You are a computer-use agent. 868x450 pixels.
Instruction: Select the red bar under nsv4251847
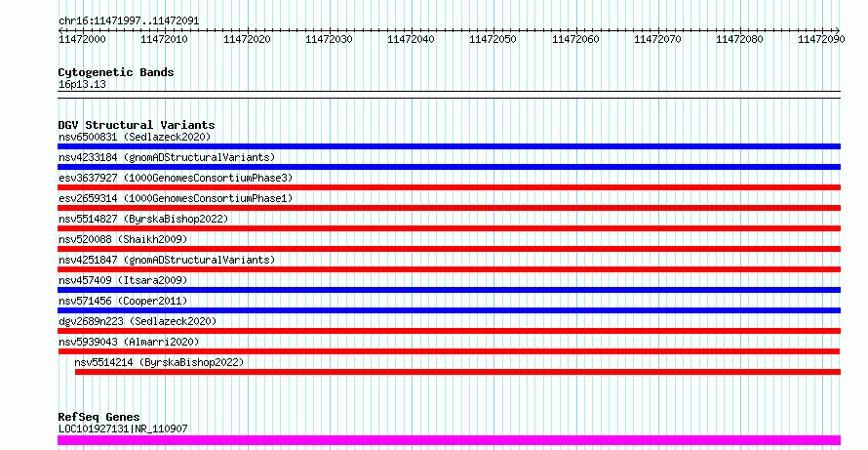coord(449,269)
